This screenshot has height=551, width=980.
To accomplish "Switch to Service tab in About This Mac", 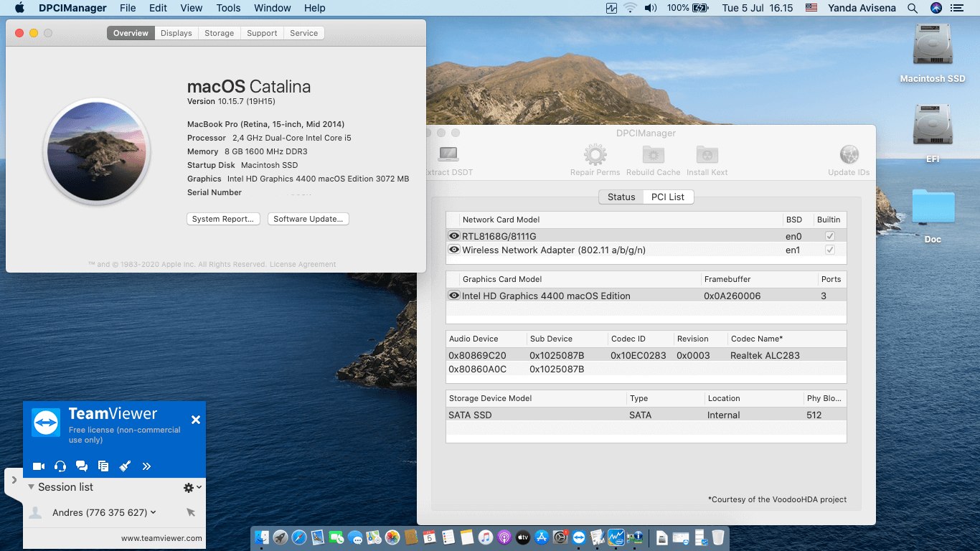I will (304, 33).
